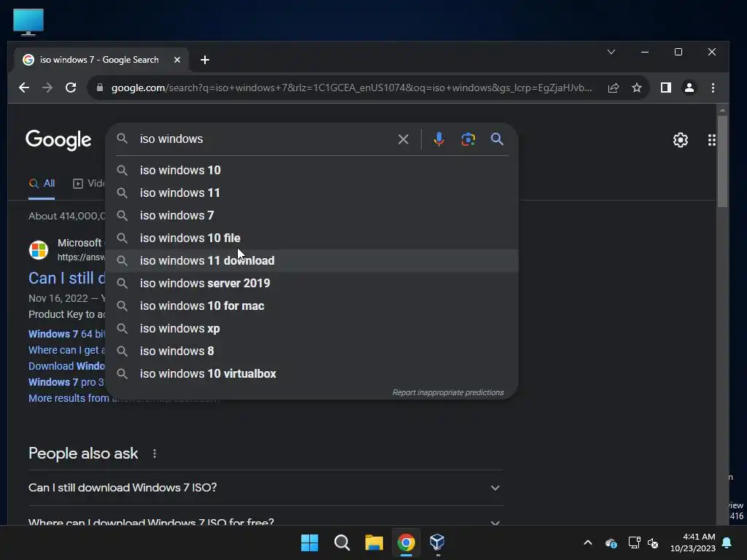Screen dimensions: 747x560
Task: Expand Can I still download Windows 7 ISO
Action: click(266, 488)
